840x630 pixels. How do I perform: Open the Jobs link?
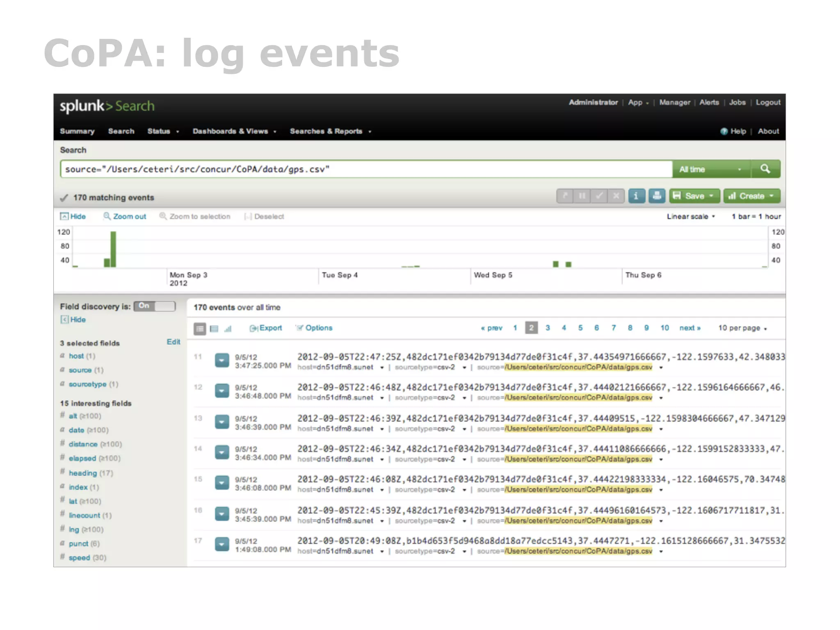coord(737,103)
